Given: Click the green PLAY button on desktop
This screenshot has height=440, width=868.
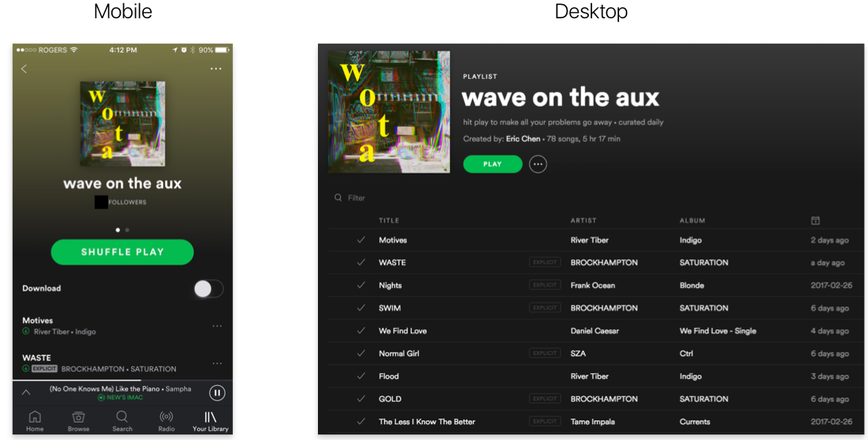Looking at the screenshot, I should (493, 164).
